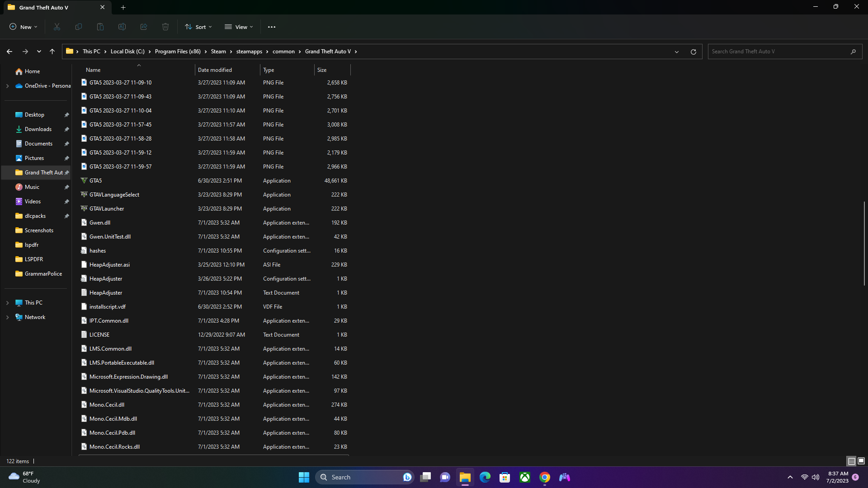The image size is (868, 488).
Task: Click the Cut icon in toolbar
Action: point(57,27)
